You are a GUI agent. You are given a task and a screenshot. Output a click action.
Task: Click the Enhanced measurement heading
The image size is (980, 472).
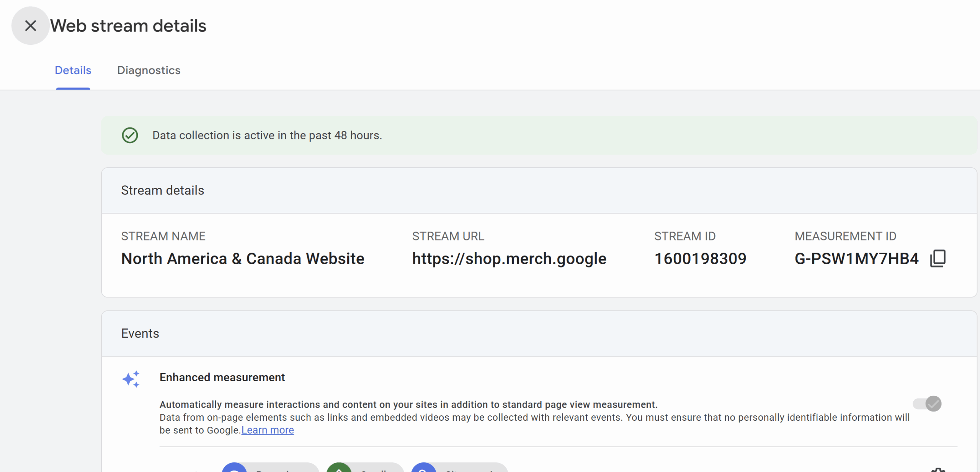coord(222,377)
